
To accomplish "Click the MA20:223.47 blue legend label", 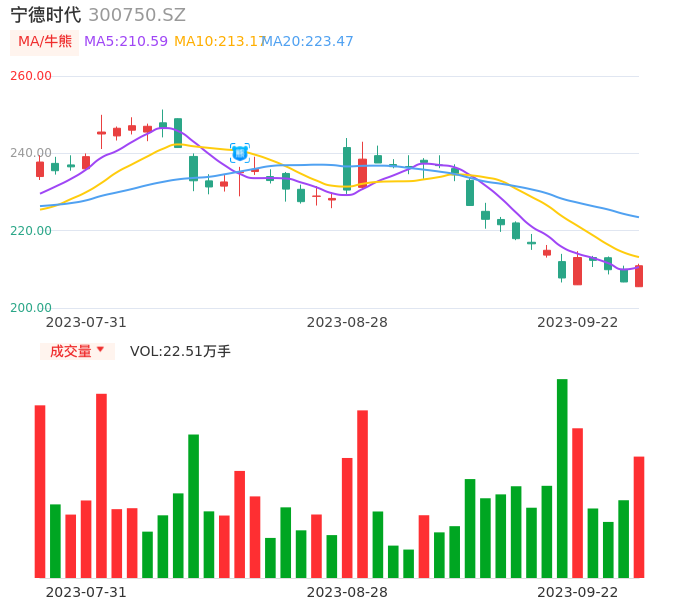I will pos(308,41).
